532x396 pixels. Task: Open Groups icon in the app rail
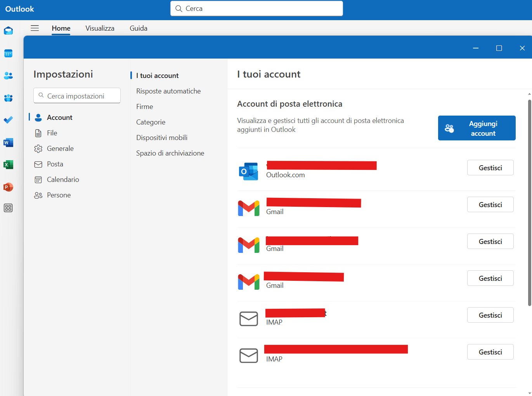point(8,98)
